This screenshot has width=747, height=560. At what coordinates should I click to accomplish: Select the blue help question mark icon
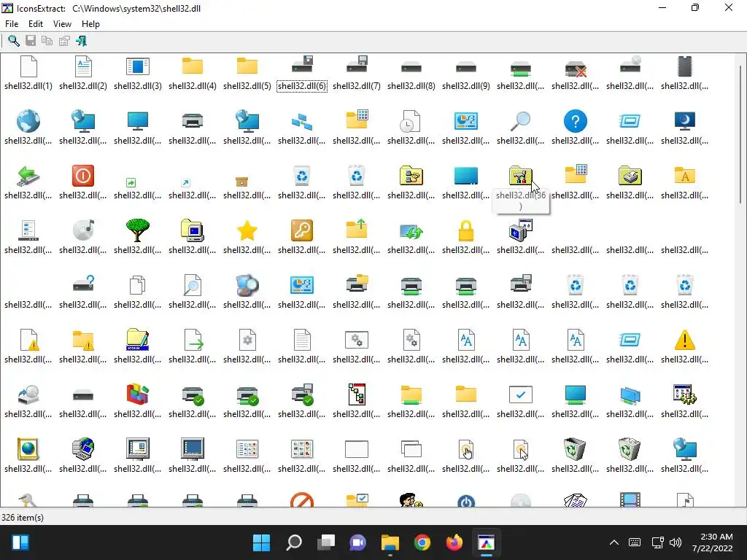(576, 121)
